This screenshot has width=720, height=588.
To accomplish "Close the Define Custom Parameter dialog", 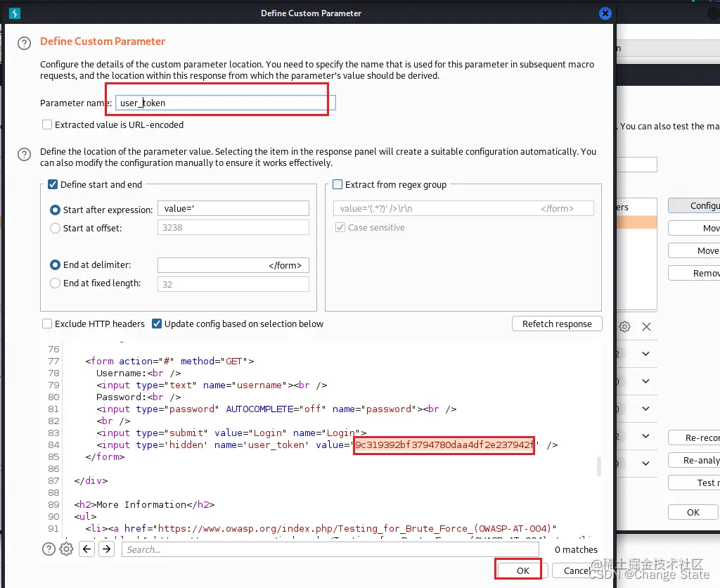I will (605, 13).
